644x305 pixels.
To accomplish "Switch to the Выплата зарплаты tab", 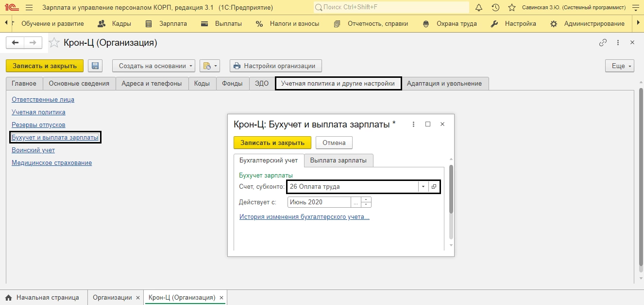I will [339, 161].
